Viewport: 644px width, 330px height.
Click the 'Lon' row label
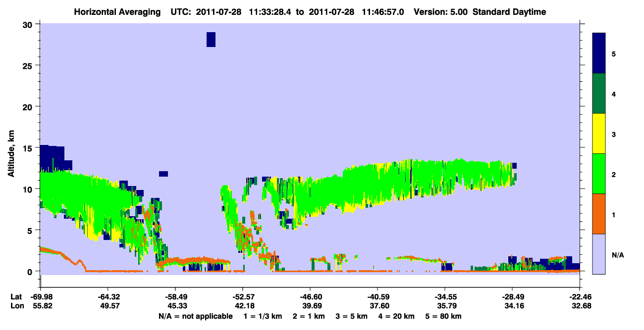[x=17, y=306]
